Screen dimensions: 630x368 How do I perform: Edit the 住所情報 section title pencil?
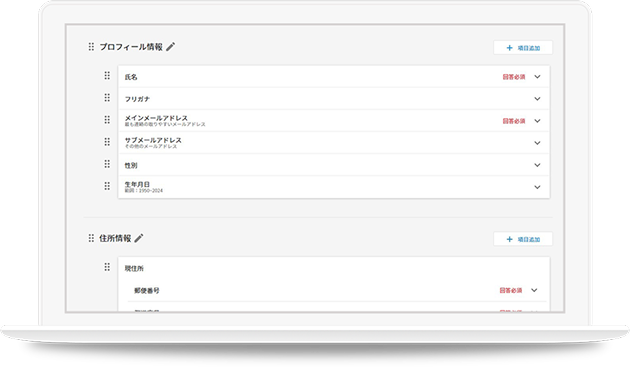point(139,238)
